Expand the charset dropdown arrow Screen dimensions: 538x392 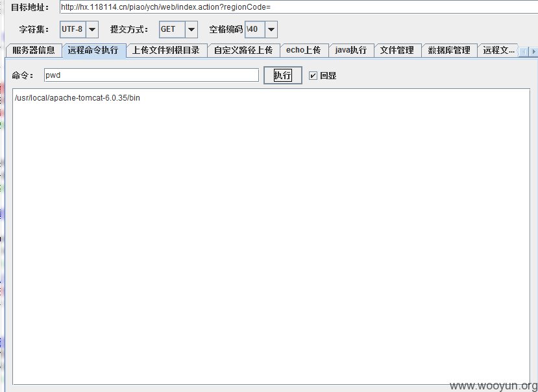92,29
